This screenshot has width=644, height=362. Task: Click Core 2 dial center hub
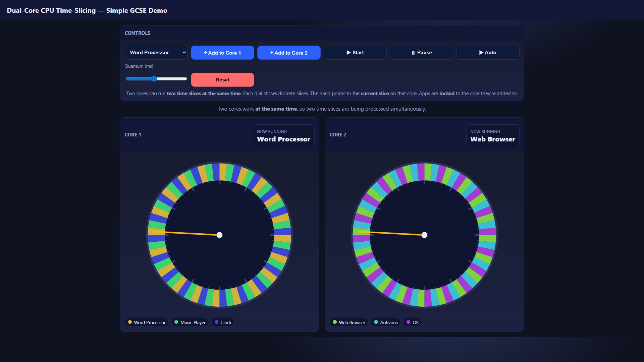424,235
